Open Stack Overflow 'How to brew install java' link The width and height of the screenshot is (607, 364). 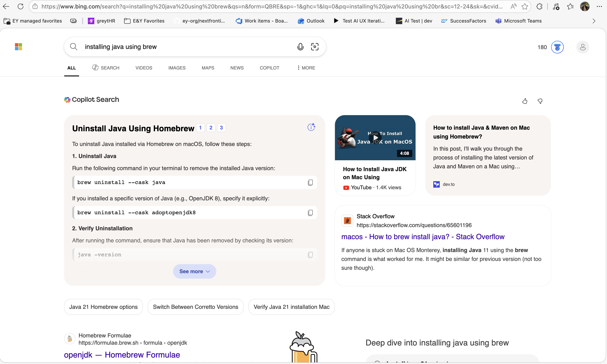point(423,237)
